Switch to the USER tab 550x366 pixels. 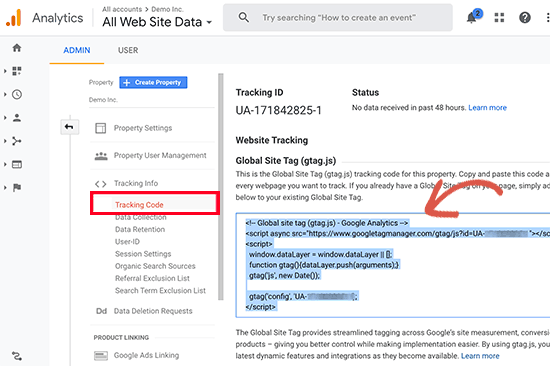tap(128, 50)
